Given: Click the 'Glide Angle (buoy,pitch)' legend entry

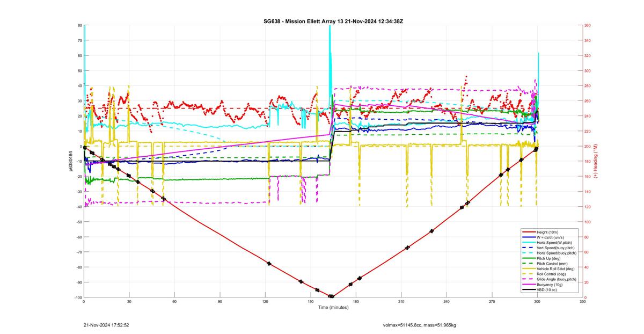Looking at the screenshot, I should (x=557, y=279).
